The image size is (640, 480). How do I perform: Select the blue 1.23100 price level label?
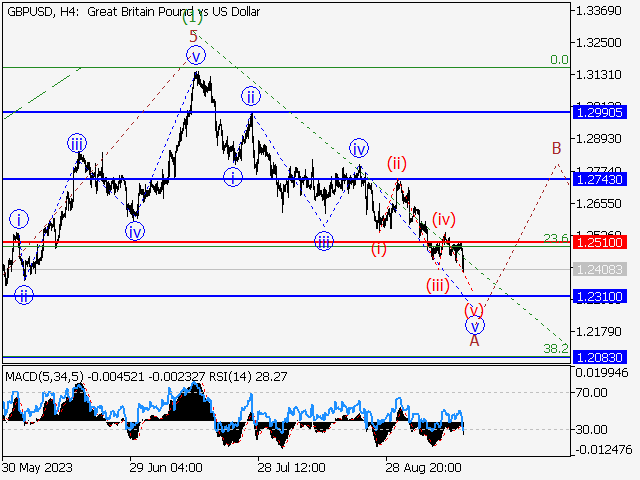point(600,296)
